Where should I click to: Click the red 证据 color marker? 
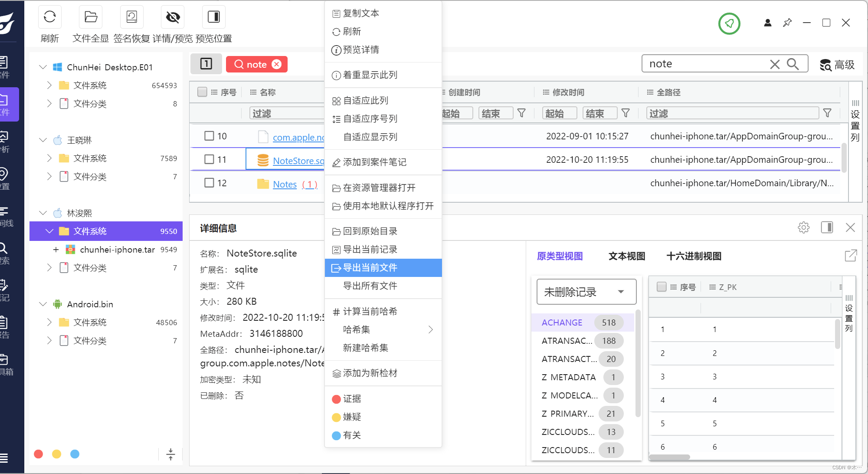(336, 399)
